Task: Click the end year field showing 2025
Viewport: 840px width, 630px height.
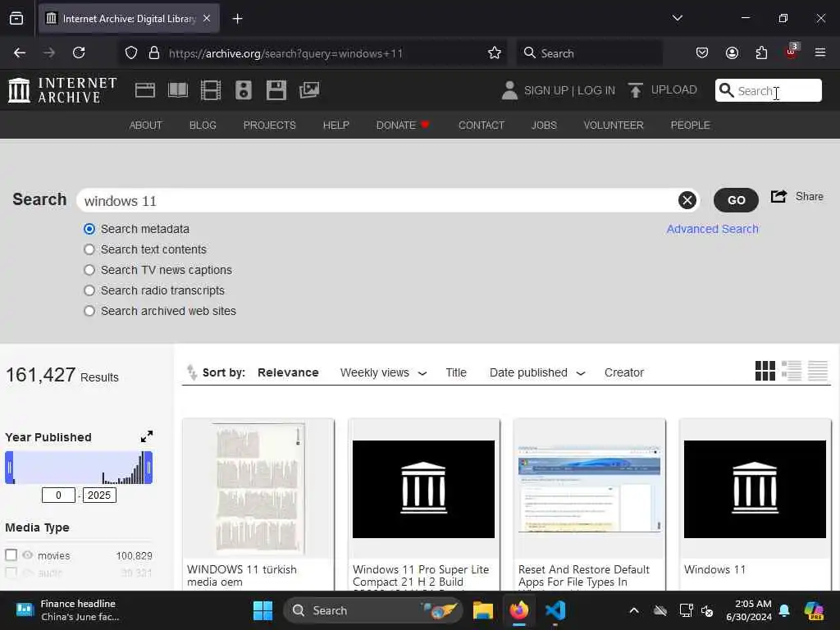Action: point(99,495)
